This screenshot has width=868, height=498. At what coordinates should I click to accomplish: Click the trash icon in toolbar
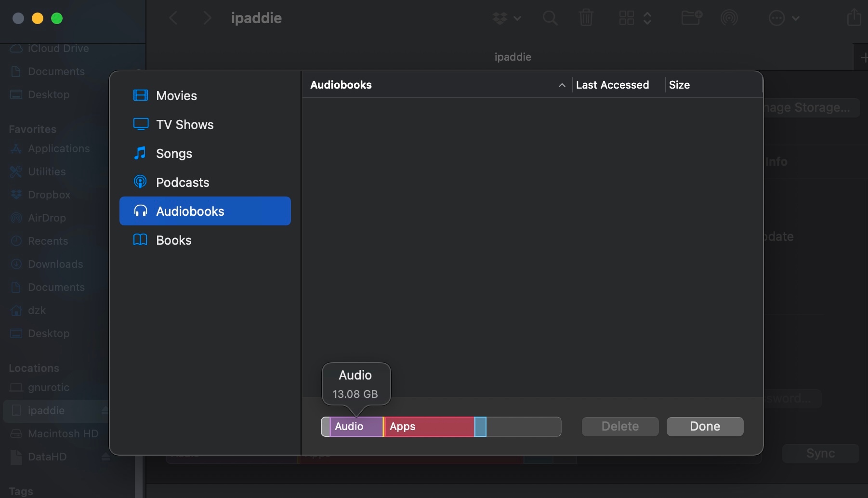(x=586, y=18)
